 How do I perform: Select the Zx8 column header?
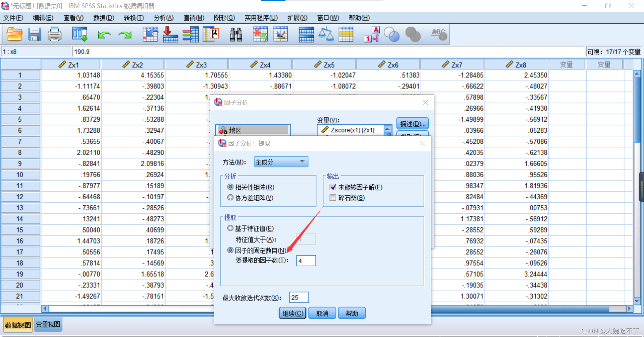516,65
